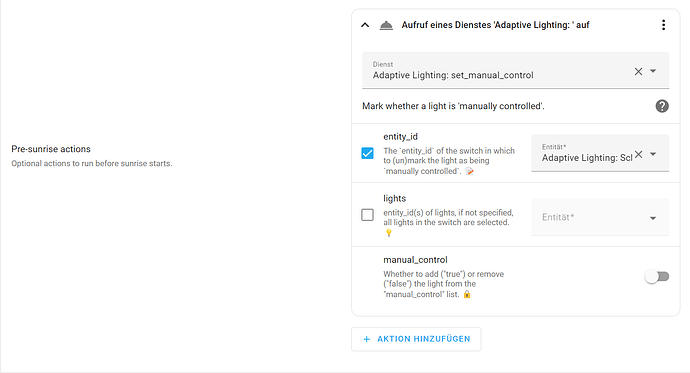Expand the entity_id Entität dropdown
This screenshot has width=690, height=373.
(653, 154)
